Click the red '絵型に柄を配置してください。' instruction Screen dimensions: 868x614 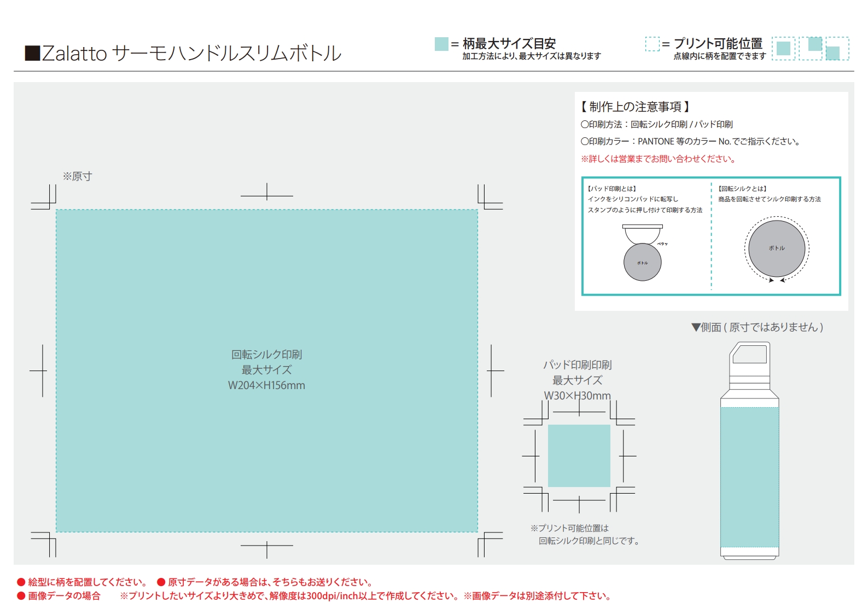click(88, 582)
